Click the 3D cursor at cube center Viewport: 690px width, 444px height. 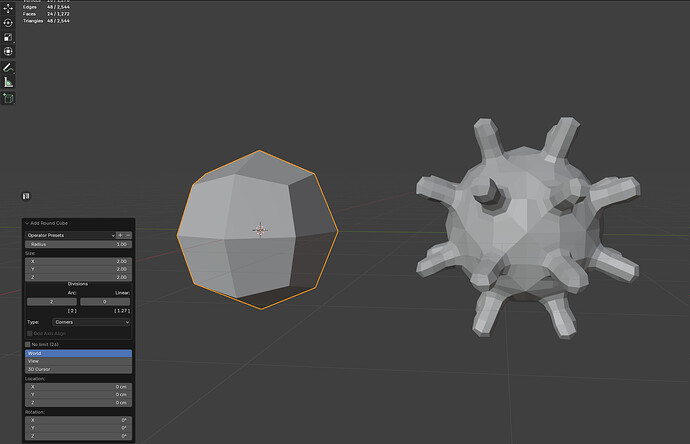[x=260, y=230]
